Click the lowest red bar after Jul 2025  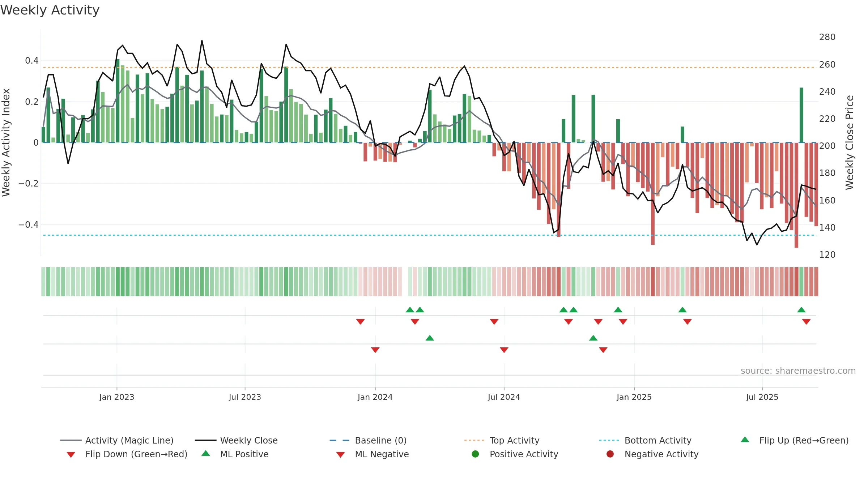(x=796, y=195)
